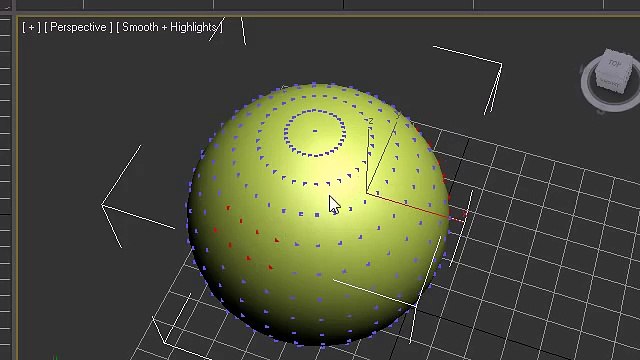Click the TOP face of the ViewCube
Image resolution: width=640 pixels, height=360 pixels.
point(614,63)
